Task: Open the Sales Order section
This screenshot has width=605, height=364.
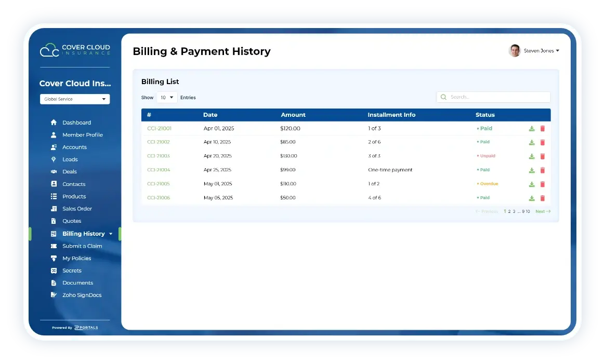Action: 77,208
